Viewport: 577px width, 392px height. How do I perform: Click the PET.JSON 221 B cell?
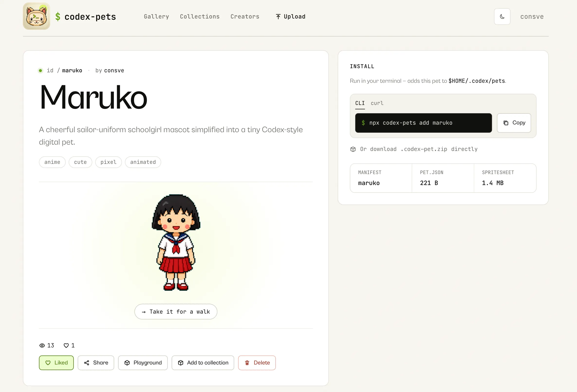[x=443, y=178]
